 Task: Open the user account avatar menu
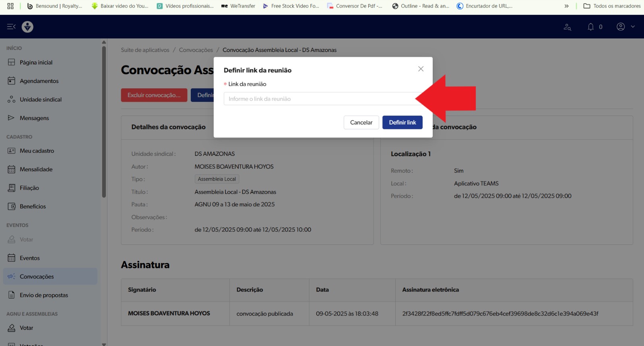pos(621,27)
